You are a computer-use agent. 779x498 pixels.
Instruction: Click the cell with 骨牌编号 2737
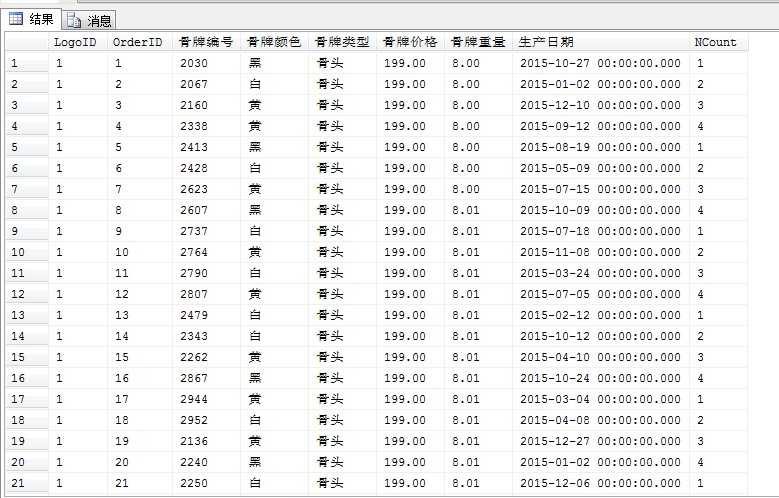point(207,231)
